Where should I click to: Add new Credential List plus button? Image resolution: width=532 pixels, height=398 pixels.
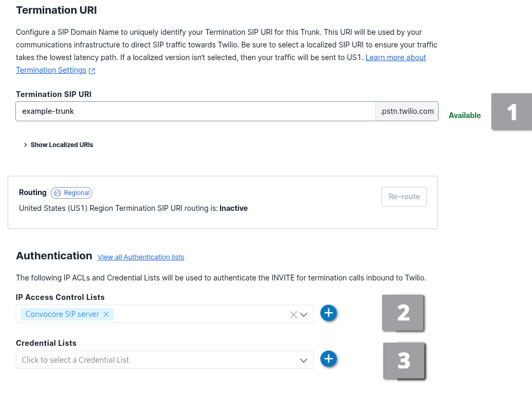click(x=328, y=359)
